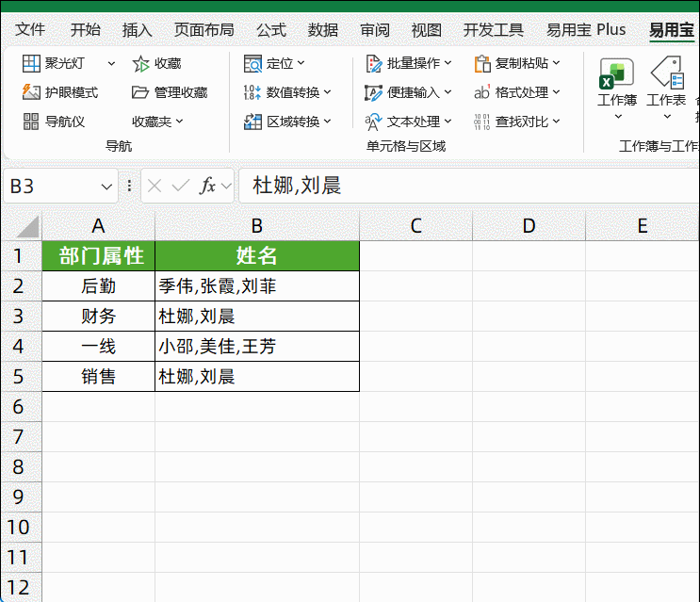Open the 导航仪 navigator tool
The width and height of the screenshot is (700, 602).
pyautogui.click(x=54, y=122)
